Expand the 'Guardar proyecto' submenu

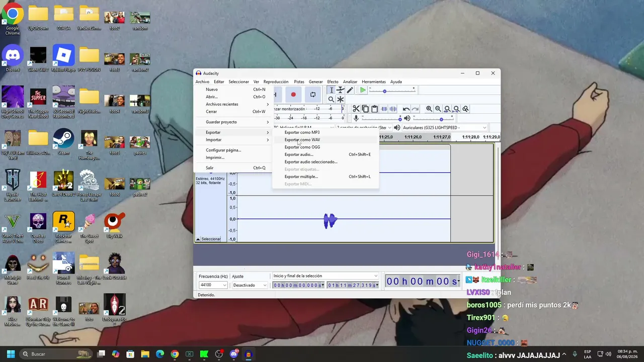(x=233, y=122)
